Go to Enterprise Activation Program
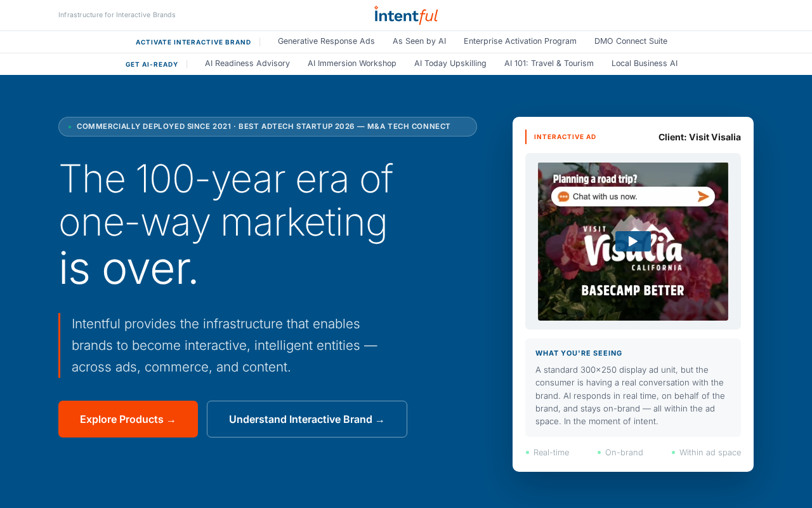The width and height of the screenshot is (812, 508). click(x=520, y=41)
